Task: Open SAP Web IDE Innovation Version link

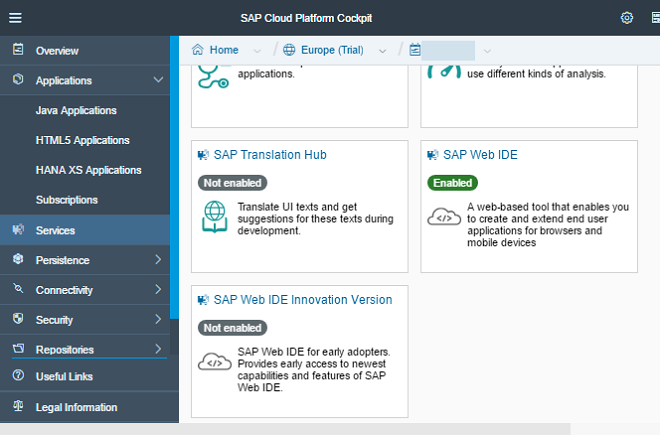Action: 303,299
